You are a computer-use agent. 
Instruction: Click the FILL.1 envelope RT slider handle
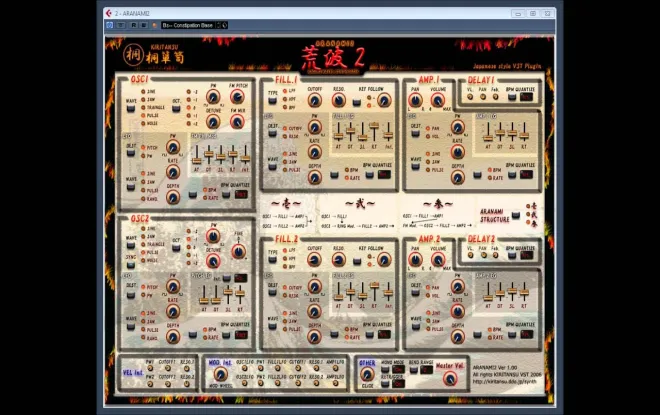point(374,125)
